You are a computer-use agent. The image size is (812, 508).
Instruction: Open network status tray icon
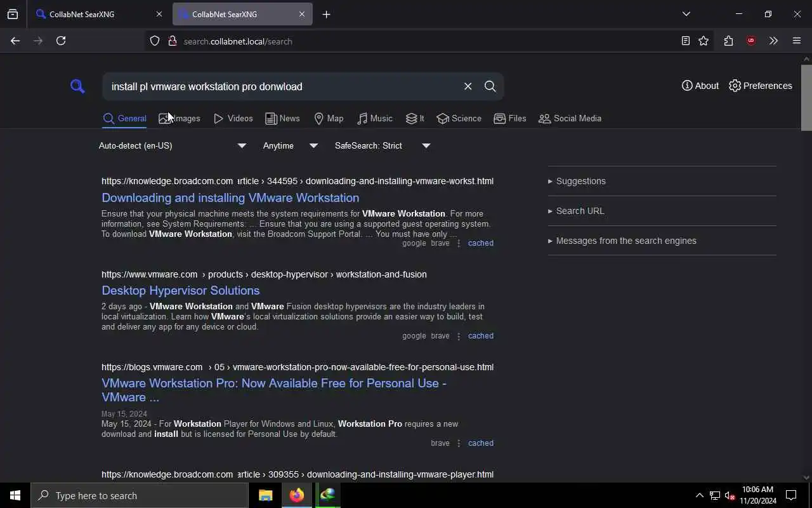pyautogui.click(x=714, y=495)
